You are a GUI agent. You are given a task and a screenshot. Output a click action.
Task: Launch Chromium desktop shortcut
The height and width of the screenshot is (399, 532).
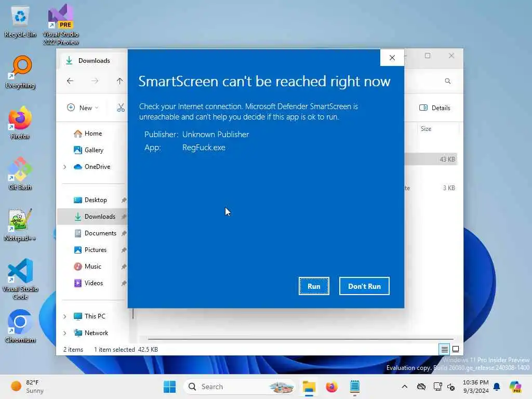20,326
